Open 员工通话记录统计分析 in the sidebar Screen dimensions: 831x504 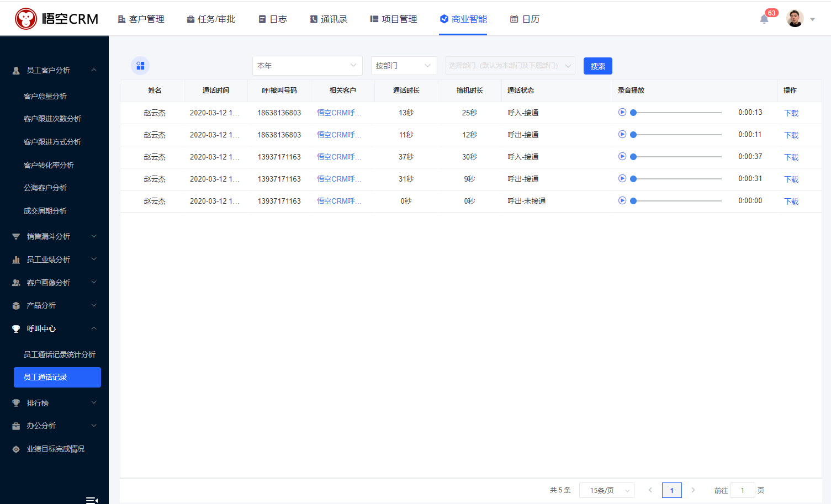(60, 354)
